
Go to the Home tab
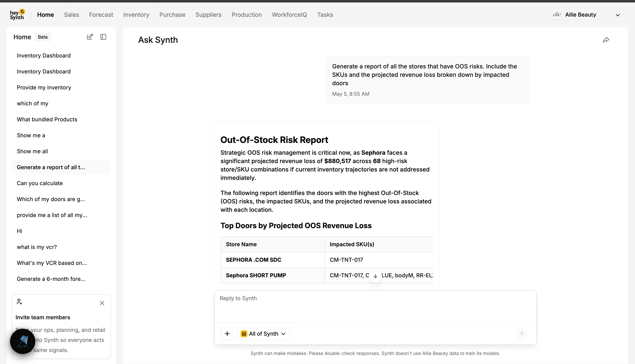(46, 15)
